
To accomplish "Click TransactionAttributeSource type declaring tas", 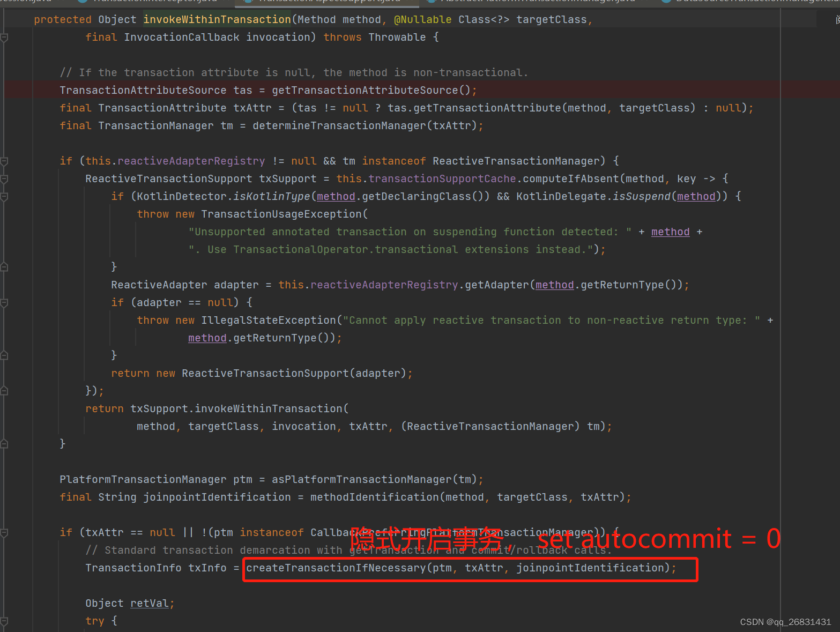I will coord(143,91).
